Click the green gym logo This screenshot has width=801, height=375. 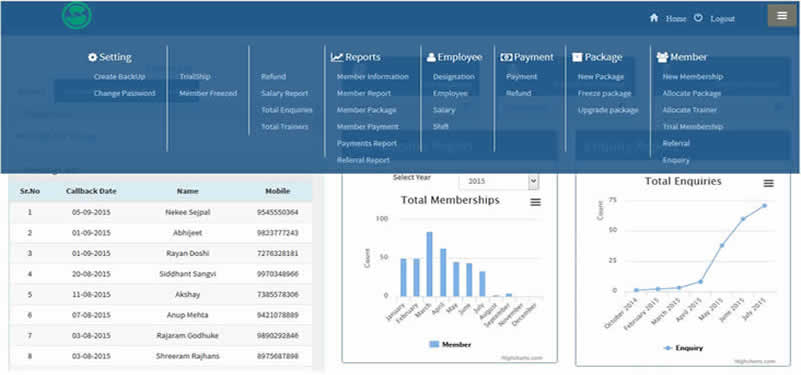(x=77, y=15)
